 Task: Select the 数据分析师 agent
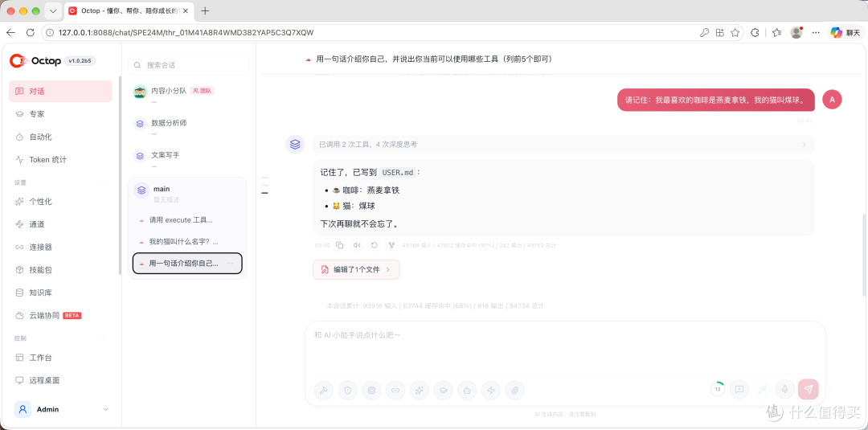(187, 125)
